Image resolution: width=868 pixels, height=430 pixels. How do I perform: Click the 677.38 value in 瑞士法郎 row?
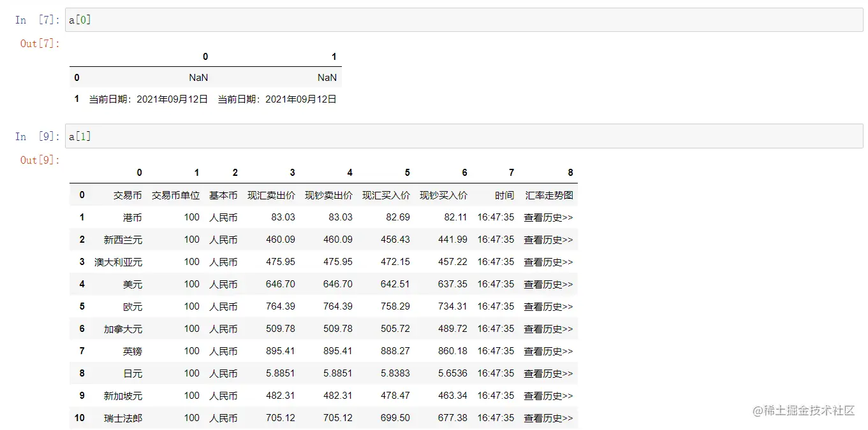point(453,418)
